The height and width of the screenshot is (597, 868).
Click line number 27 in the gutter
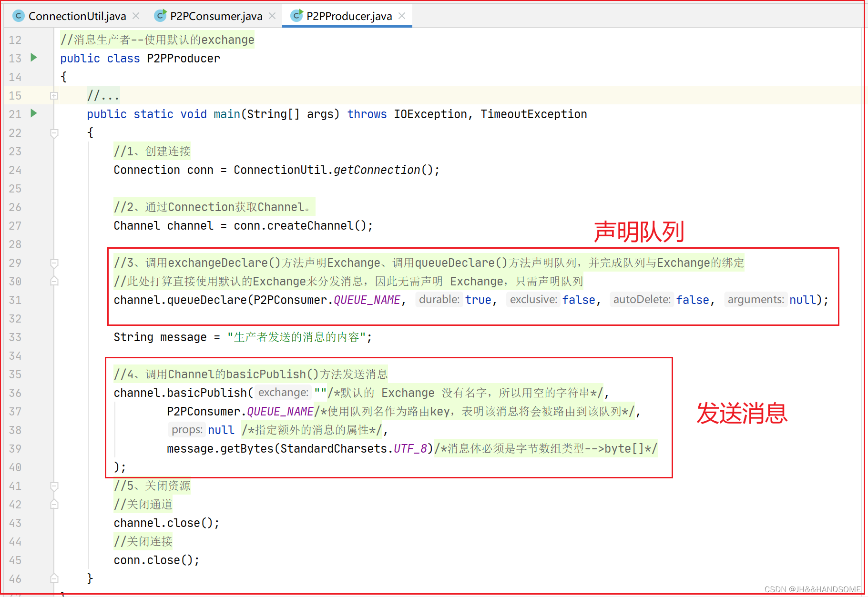click(x=15, y=226)
